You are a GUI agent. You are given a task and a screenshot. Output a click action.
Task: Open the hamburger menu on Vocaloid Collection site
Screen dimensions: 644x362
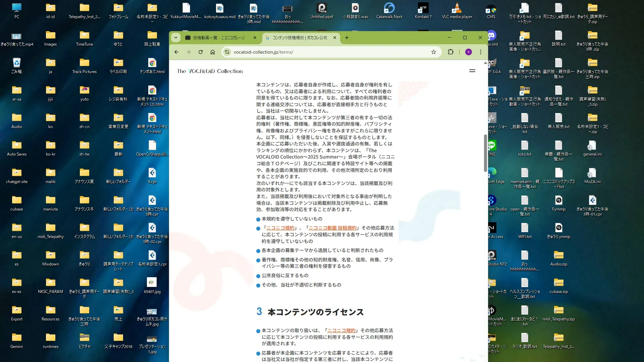(x=472, y=71)
